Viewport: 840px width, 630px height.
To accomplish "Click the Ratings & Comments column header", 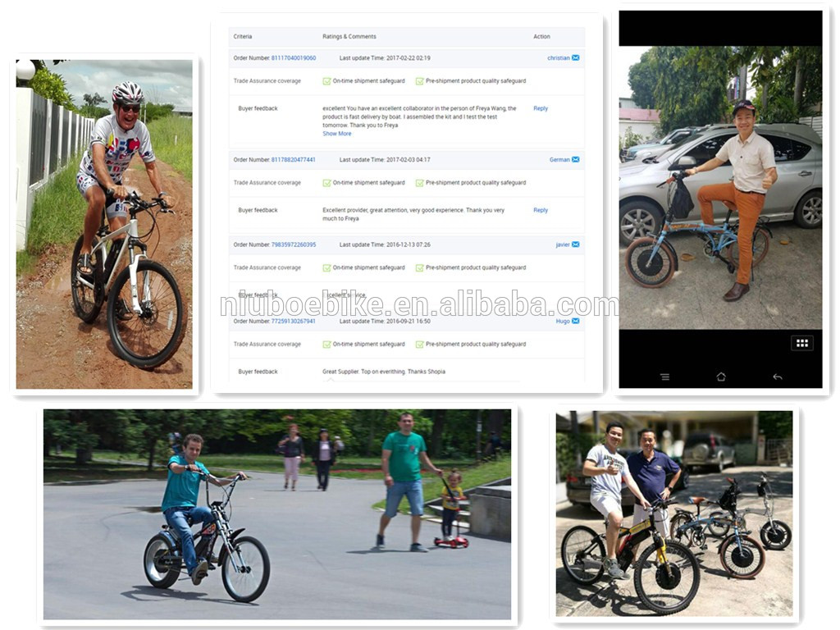I will pos(349,36).
